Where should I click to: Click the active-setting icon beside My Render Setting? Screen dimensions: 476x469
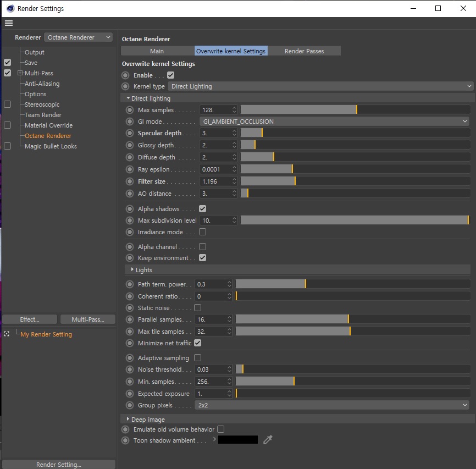[7, 334]
